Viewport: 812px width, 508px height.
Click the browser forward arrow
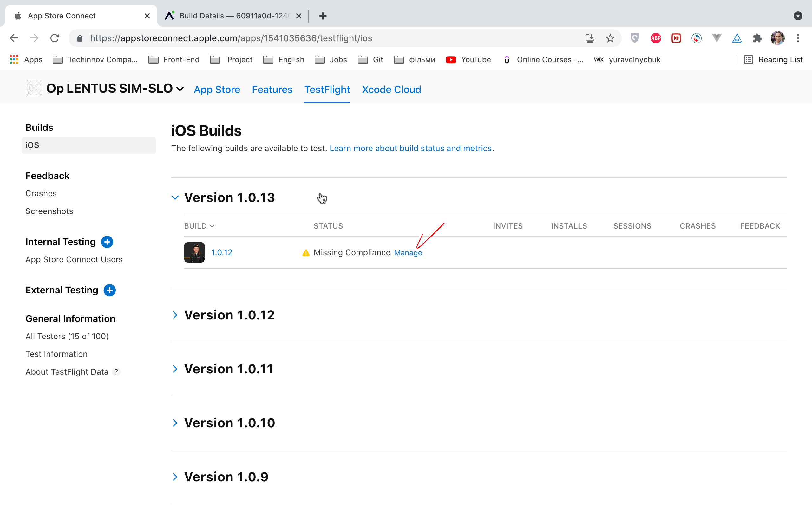coord(34,38)
